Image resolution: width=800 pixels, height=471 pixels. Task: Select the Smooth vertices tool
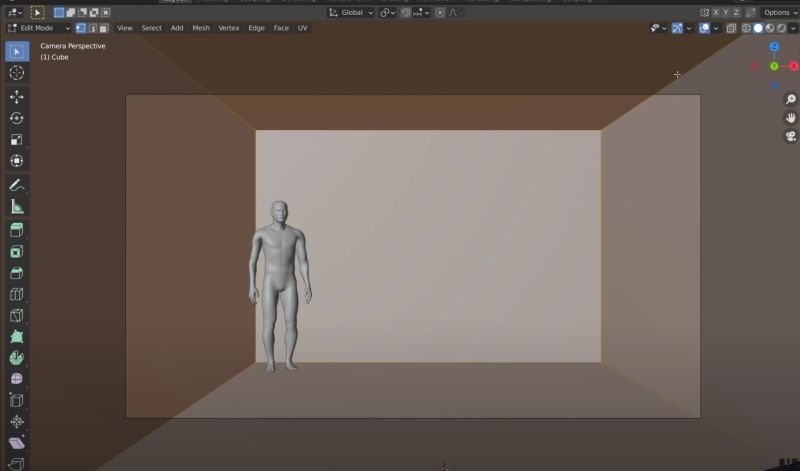point(17,379)
